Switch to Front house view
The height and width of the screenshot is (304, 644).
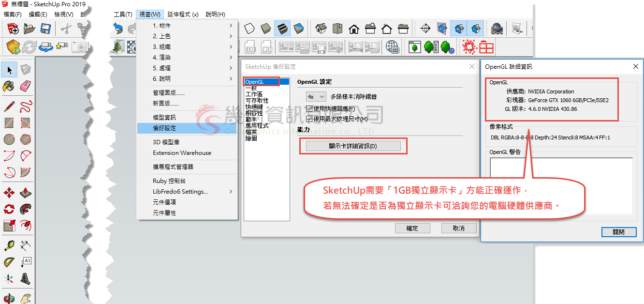click(354, 29)
